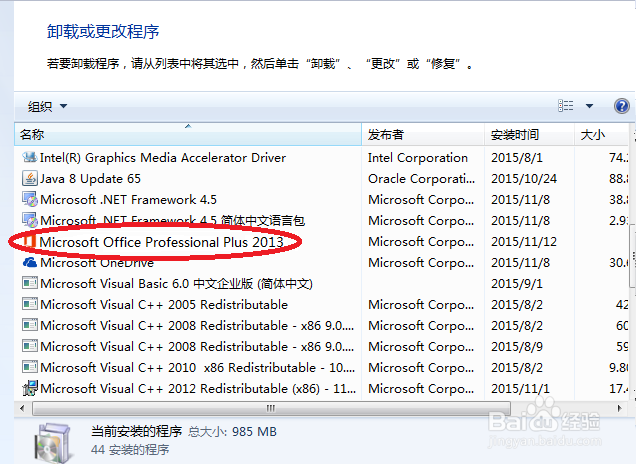This screenshot has width=636, height=464.
Task: Click the .NET Framework 4.5 简体中文语言包 icon
Action: pos(30,220)
